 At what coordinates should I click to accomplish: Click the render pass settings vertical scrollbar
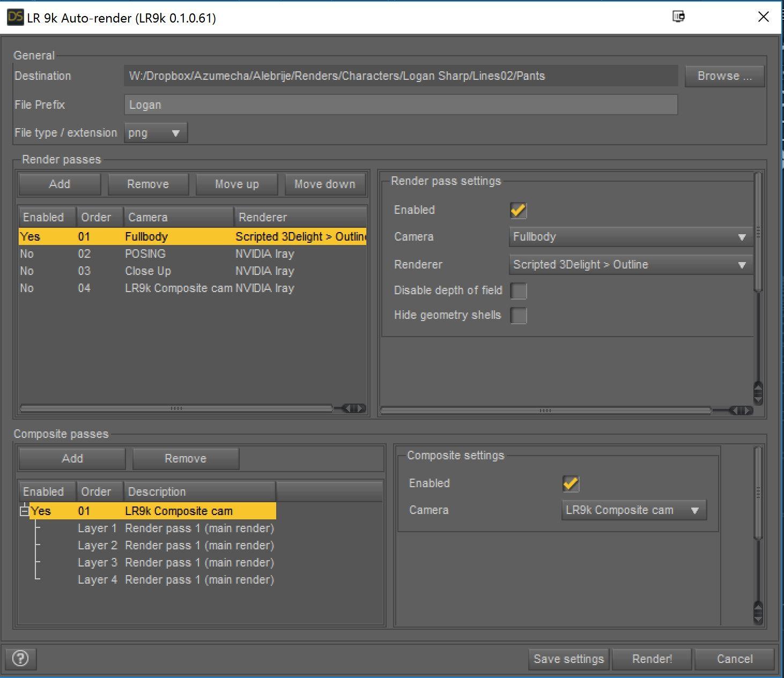click(758, 232)
